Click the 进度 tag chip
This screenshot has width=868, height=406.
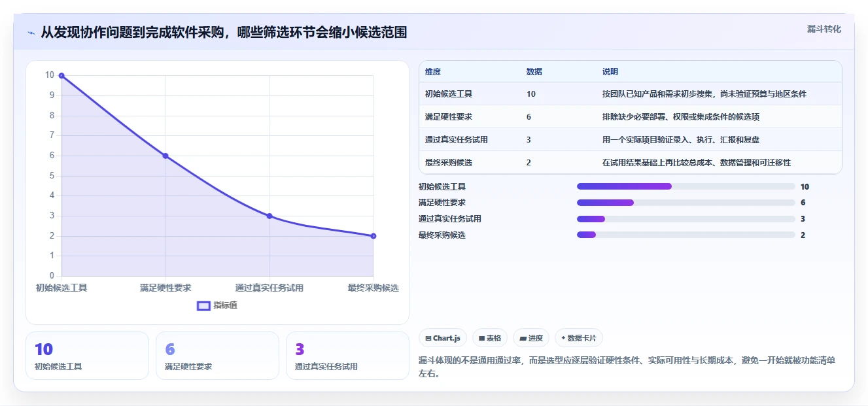point(531,338)
